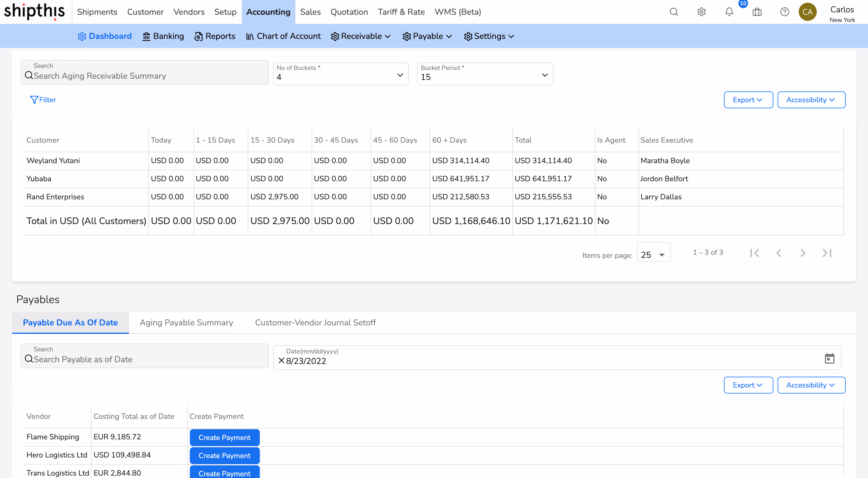Click the Payable gear icon
This screenshot has height=478, width=868.
click(407, 36)
